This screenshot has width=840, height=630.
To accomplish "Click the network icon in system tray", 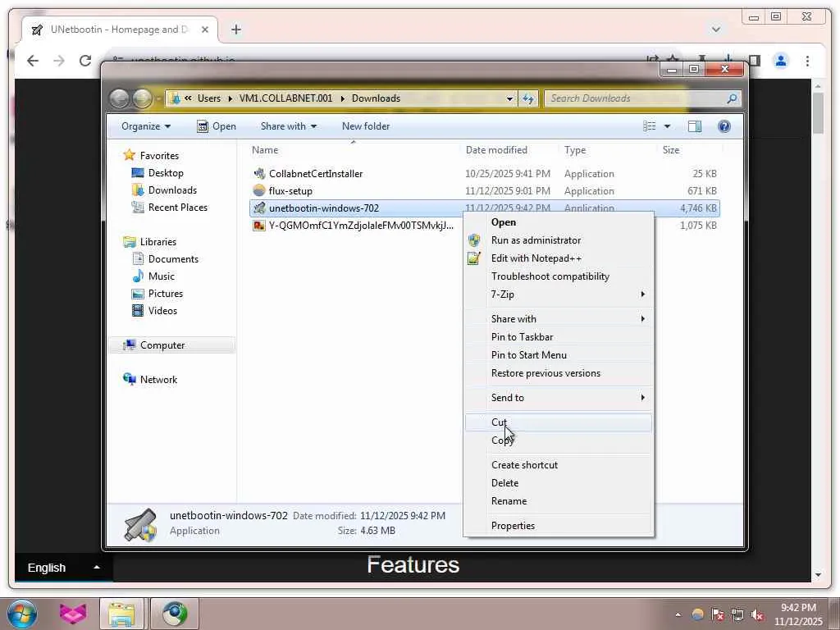I will [x=737, y=614].
